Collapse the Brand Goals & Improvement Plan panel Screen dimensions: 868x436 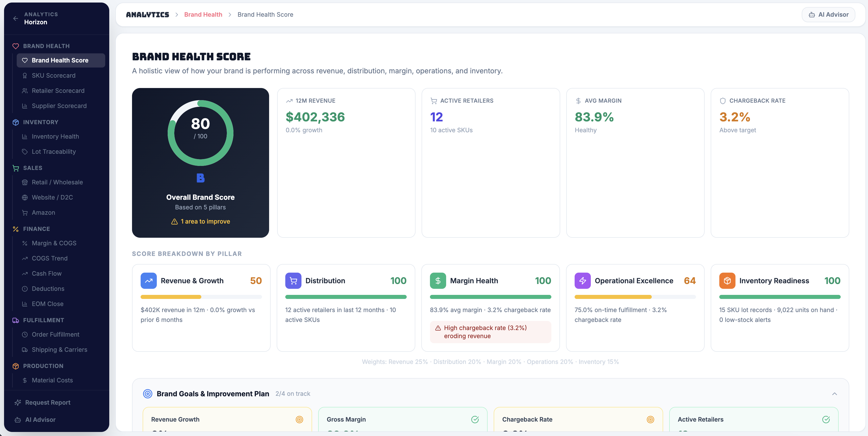pos(835,394)
